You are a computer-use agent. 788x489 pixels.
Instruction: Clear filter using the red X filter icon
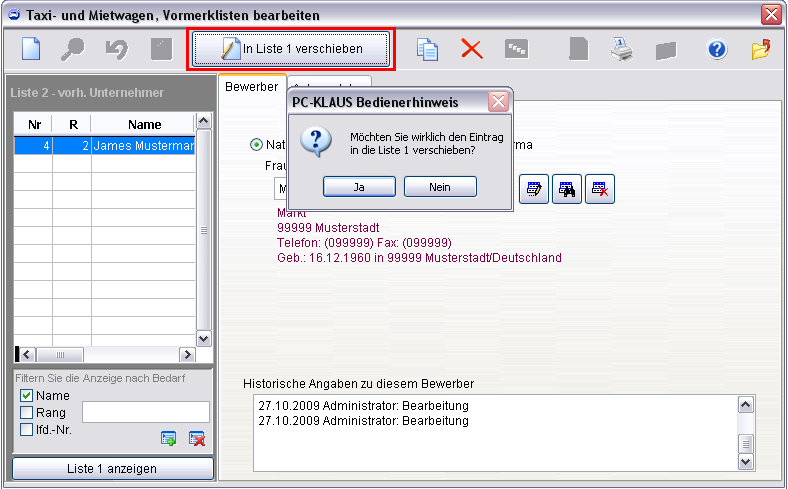pos(197,438)
